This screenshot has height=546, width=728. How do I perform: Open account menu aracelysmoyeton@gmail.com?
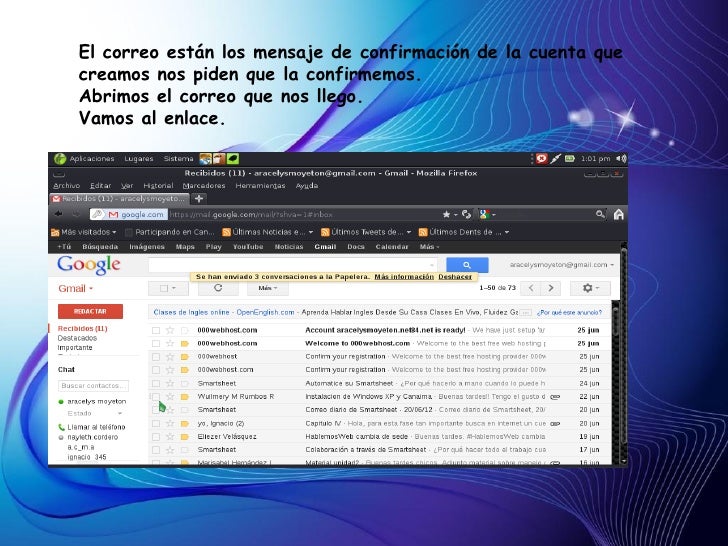click(562, 265)
